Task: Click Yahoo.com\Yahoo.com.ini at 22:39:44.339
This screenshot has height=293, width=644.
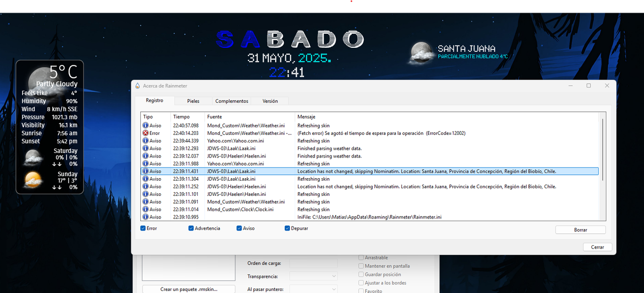Action: click(x=235, y=140)
